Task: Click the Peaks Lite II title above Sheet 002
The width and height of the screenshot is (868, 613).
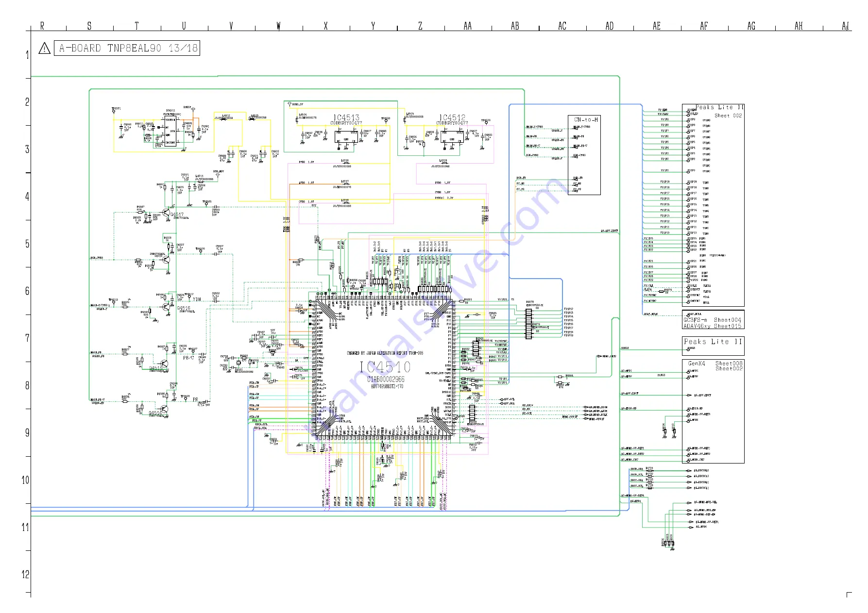Action: [x=720, y=107]
